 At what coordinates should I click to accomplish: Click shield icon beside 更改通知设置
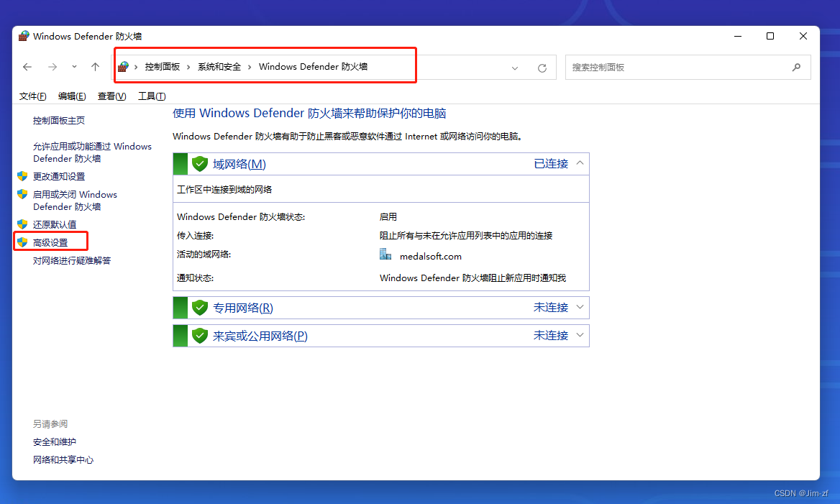(x=22, y=175)
